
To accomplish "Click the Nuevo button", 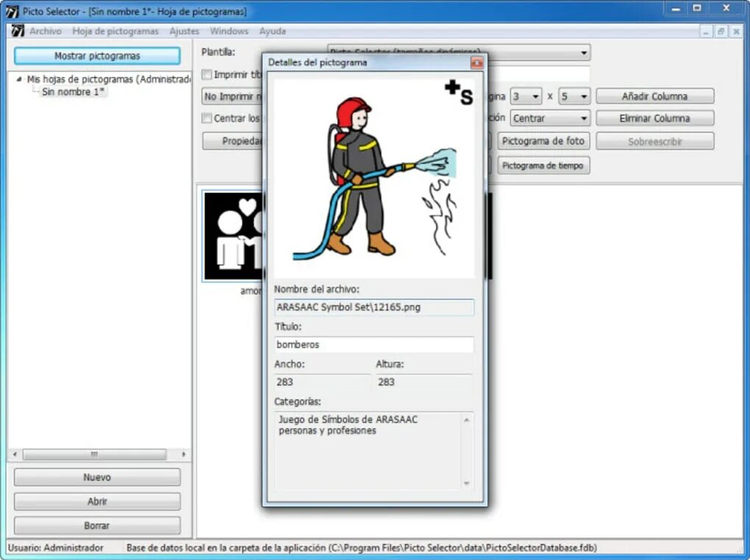I will point(97,477).
